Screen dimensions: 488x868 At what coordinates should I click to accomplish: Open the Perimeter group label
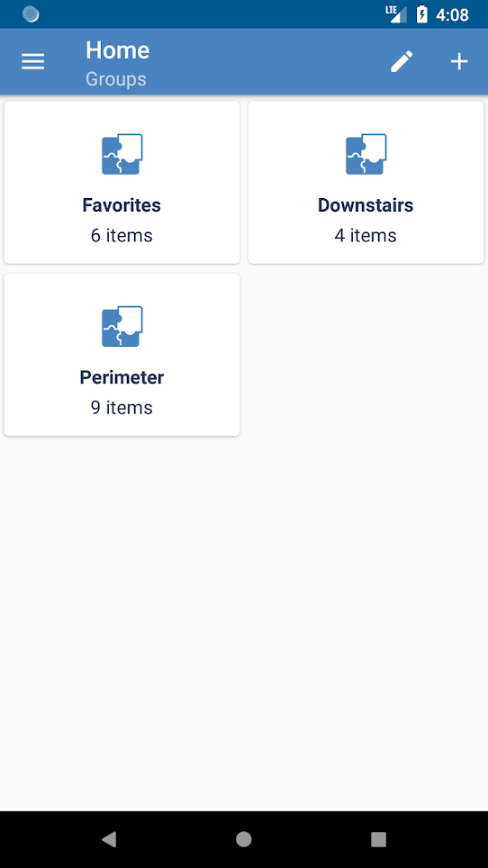pyautogui.click(x=122, y=377)
